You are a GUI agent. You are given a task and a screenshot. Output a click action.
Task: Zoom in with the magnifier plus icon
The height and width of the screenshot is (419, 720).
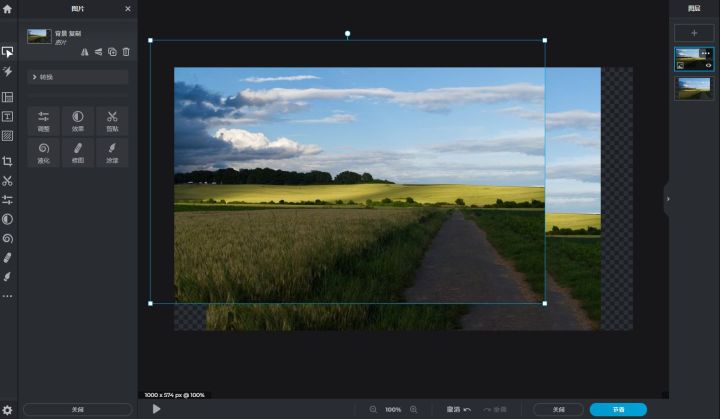[x=413, y=409]
